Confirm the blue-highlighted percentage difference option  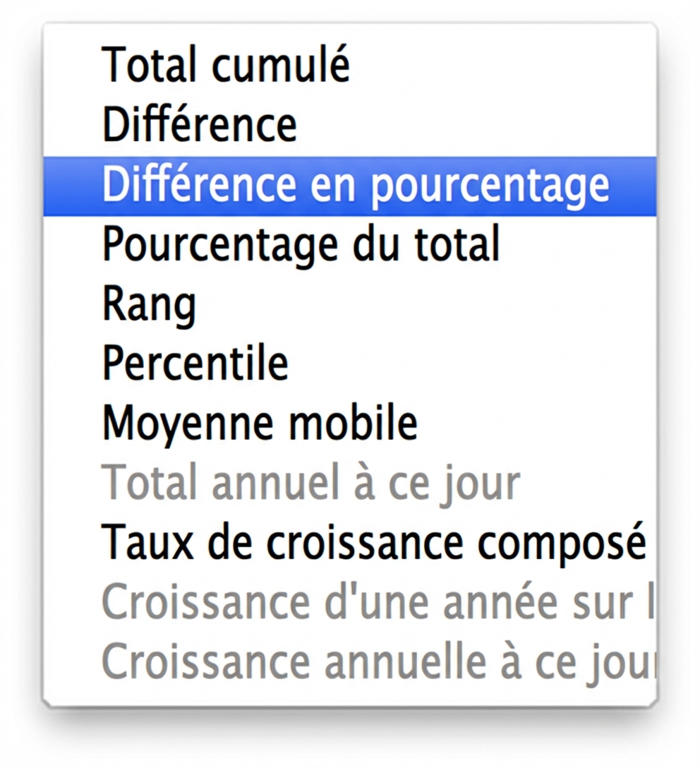point(349,186)
